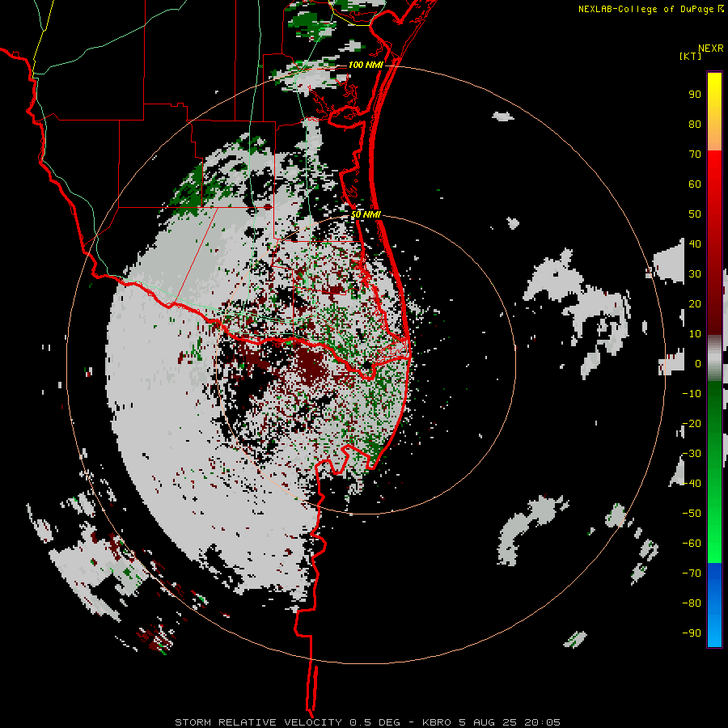Click the -90 value on the velocity scale

pos(692,633)
